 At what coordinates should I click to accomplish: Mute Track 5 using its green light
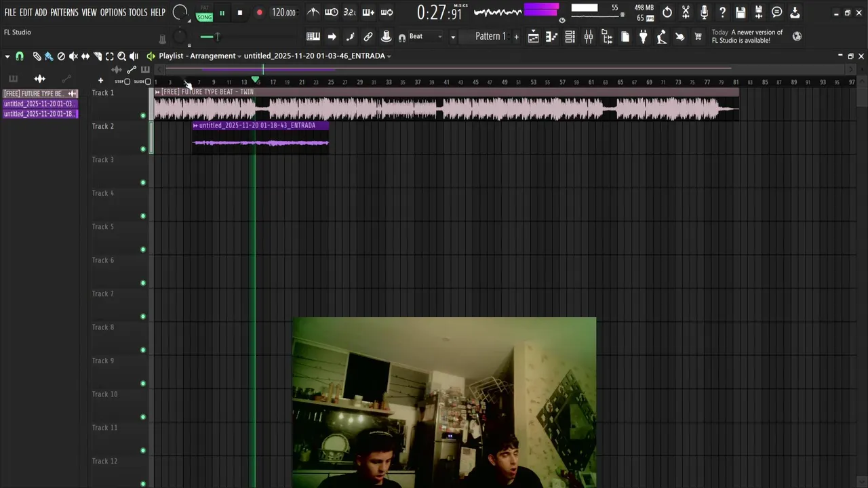click(x=142, y=249)
